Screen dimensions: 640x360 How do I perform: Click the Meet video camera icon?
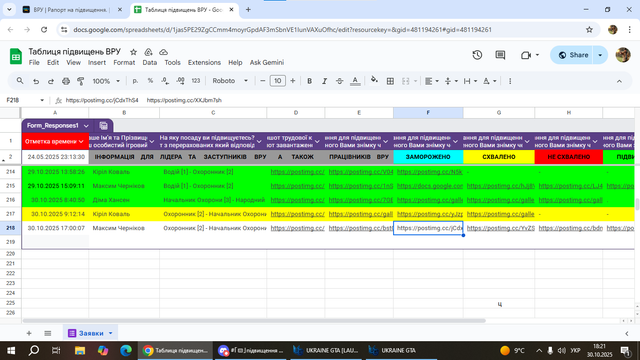click(526, 55)
